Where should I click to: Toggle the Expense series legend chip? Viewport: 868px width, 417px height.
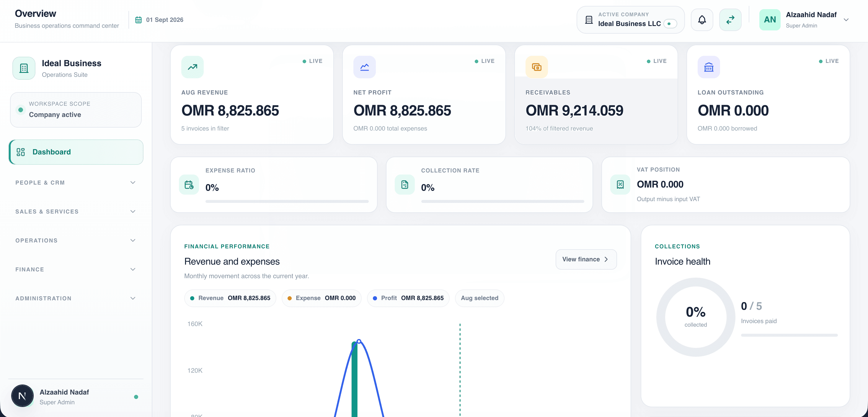tap(322, 298)
